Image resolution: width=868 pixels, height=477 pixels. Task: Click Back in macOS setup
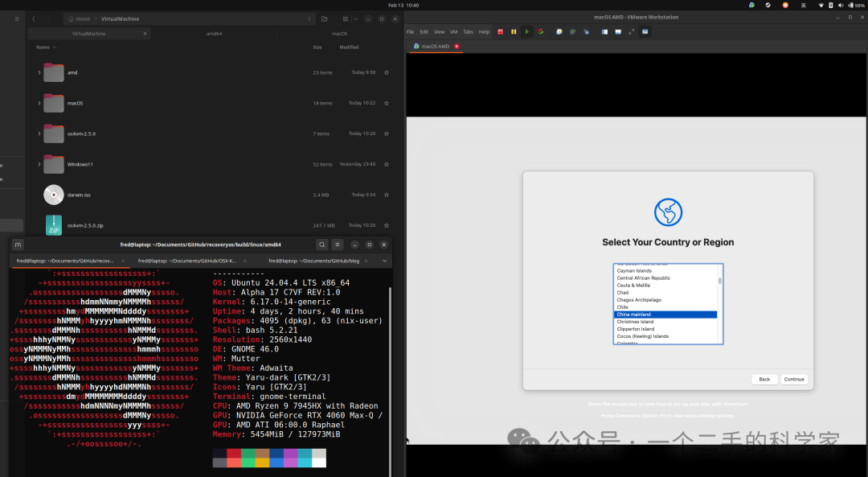click(x=764, y=380)
